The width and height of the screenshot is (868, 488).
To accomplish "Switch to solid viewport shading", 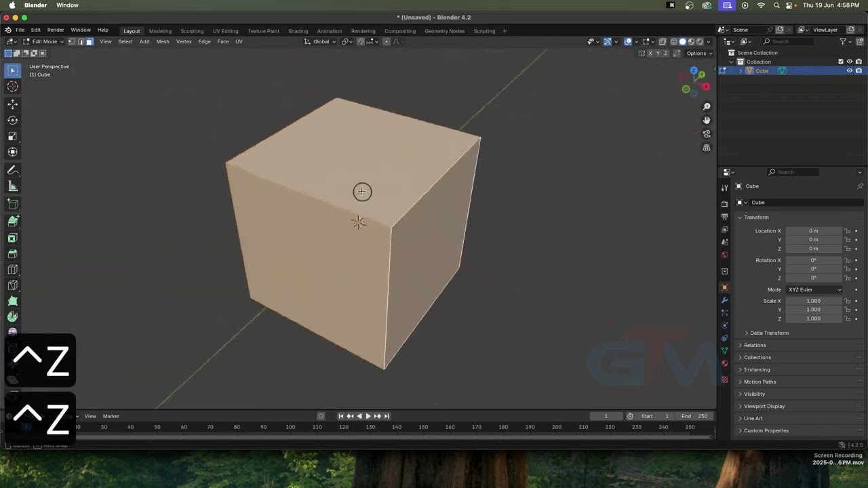I will (682, 41).
